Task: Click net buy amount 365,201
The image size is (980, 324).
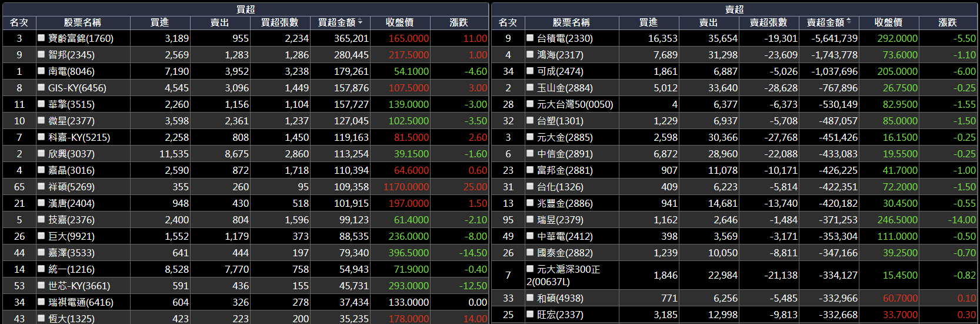Action: point(351,38)
